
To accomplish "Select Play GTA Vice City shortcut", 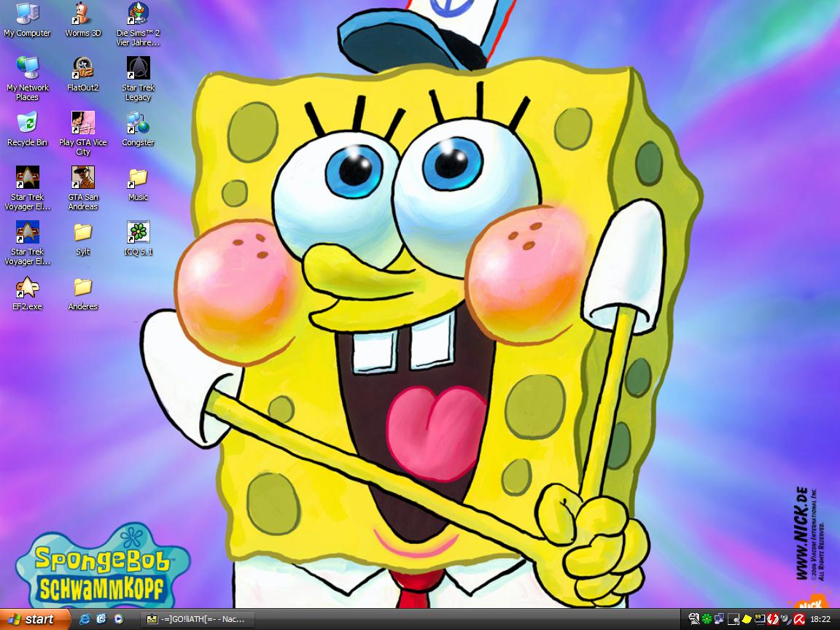I will click(x=83, y=122).
